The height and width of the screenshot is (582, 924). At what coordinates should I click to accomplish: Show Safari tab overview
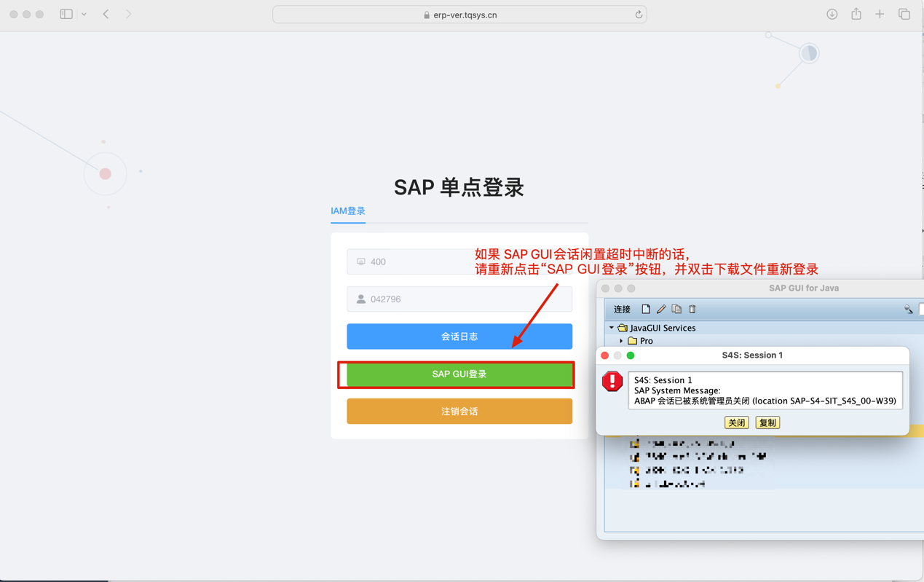coord(904,15)
